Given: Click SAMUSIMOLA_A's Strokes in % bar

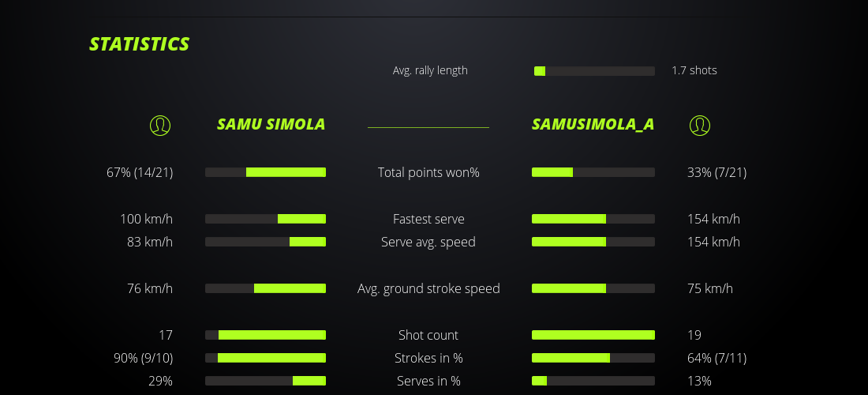Looking at the screenshot, I should tap(593, 358).
